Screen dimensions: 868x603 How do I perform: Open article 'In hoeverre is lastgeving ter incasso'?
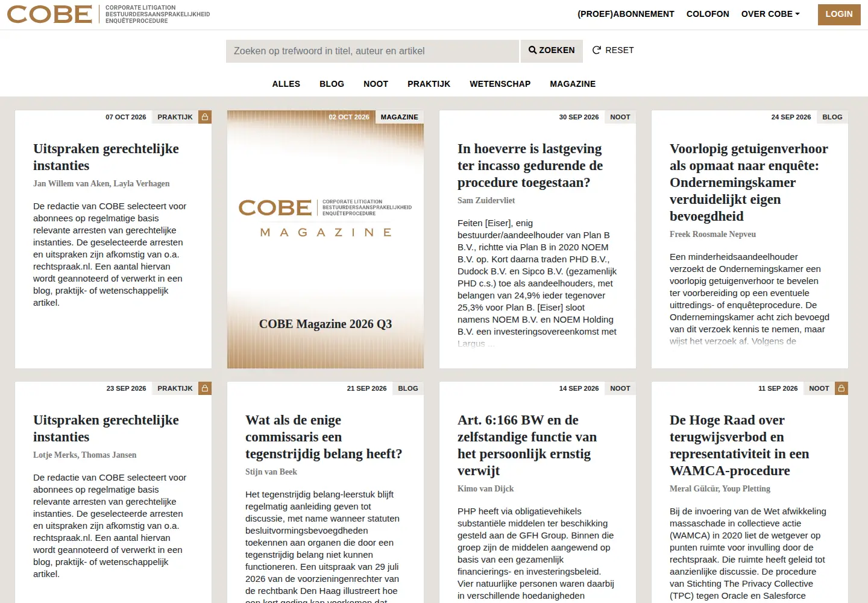pyautogui.click(x=530, y=166)
